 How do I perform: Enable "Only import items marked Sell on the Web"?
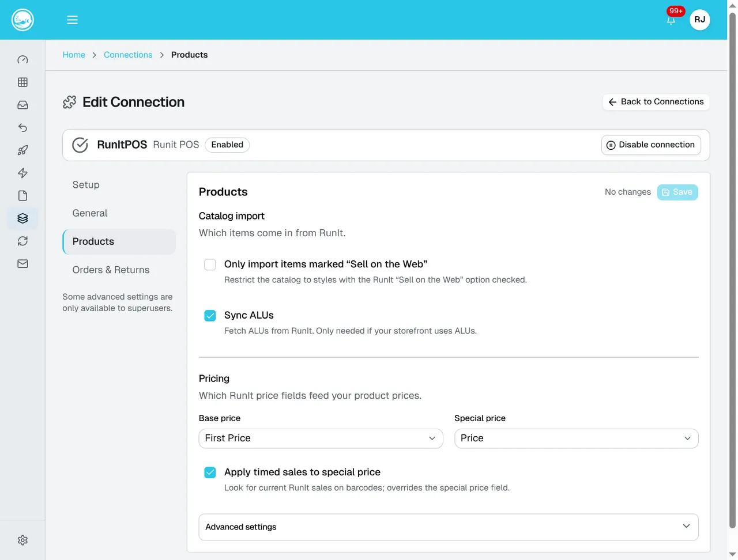[x=210, y=264]
